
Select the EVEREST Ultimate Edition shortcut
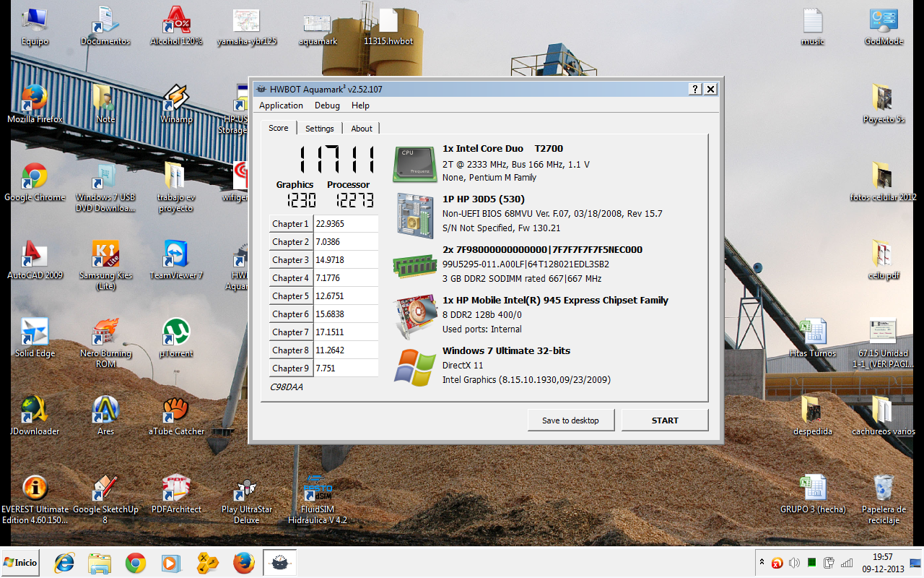[35, 500]
